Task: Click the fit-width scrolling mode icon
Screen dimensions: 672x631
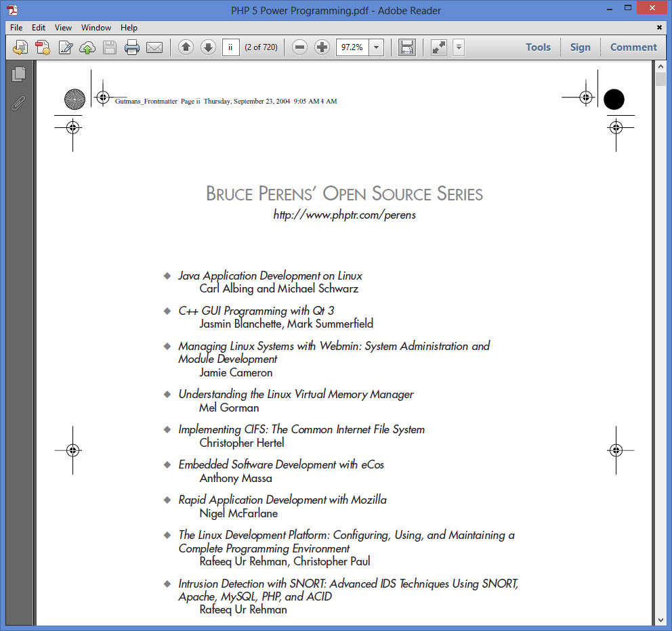Action: (x=406, y=47)
